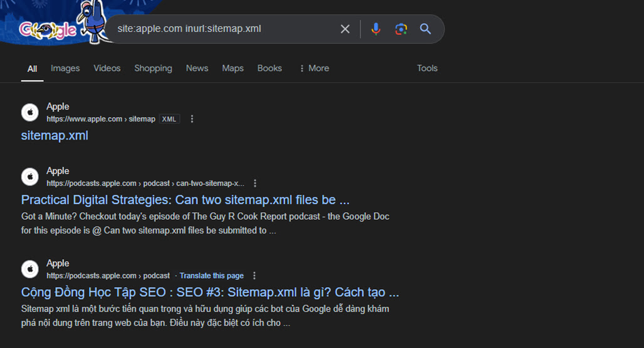The height and width of the screenshot is (348, 644).
Task: Click the Google doodle logo
Action: tap(48, 30)
